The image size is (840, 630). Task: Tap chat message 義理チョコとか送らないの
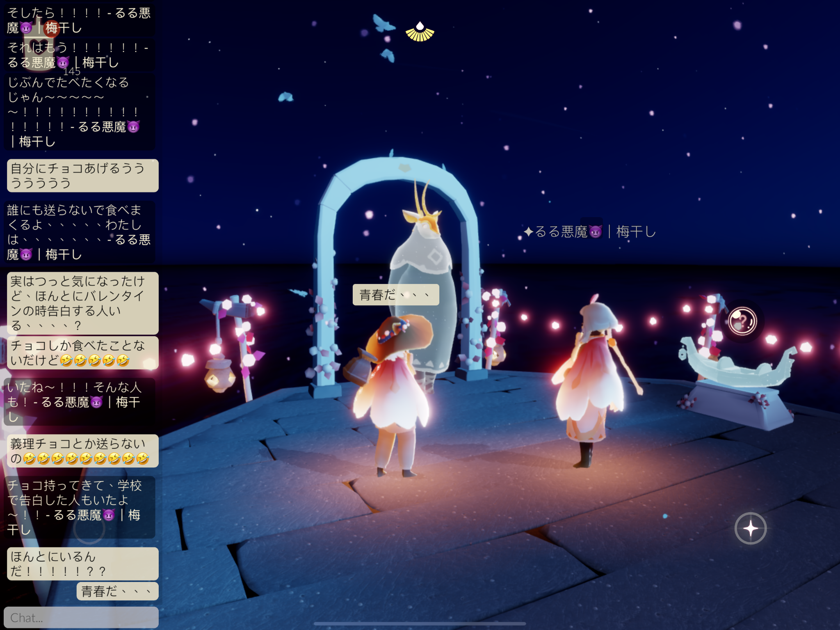pyautogui.click(x=83, y=451)
